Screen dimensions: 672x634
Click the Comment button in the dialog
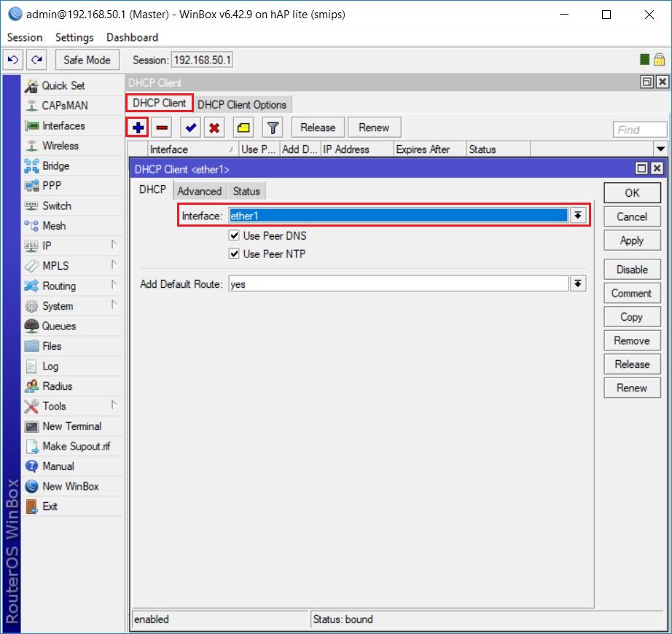[632, 293]
